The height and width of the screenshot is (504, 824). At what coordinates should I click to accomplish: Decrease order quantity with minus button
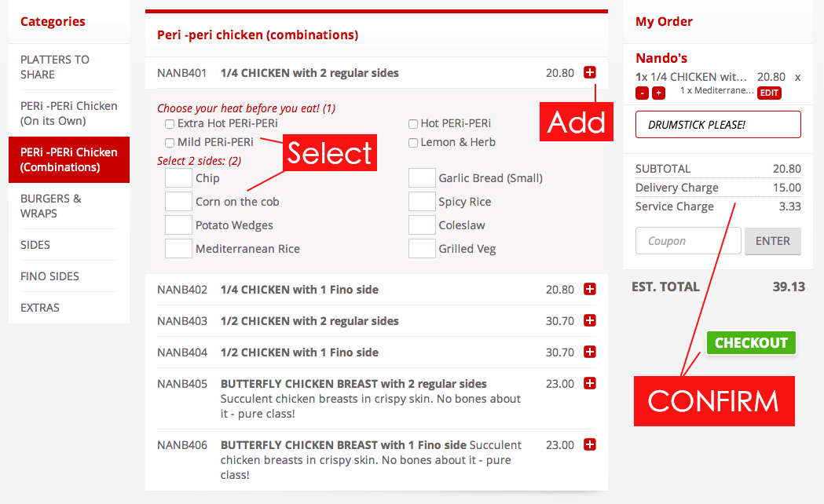tap(643, 93)
